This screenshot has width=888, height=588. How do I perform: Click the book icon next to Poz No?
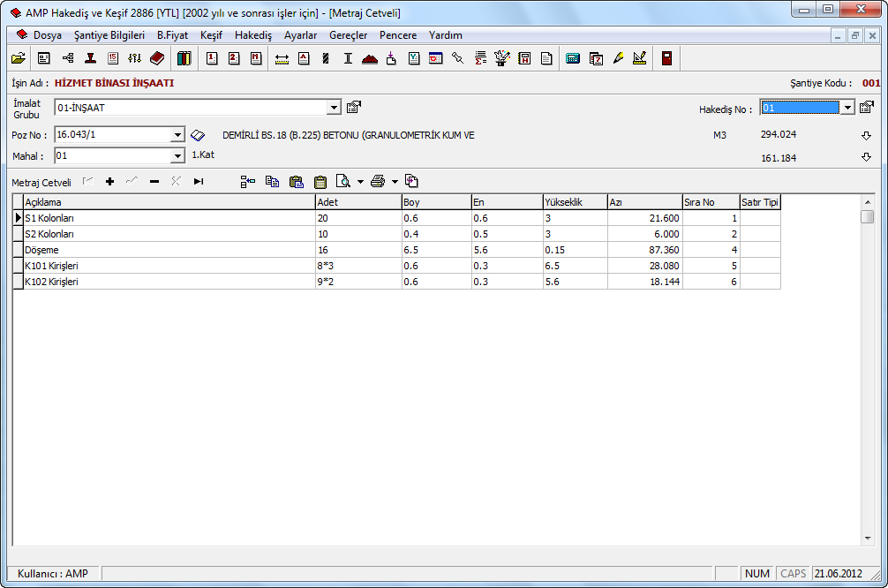pos(198,136)
